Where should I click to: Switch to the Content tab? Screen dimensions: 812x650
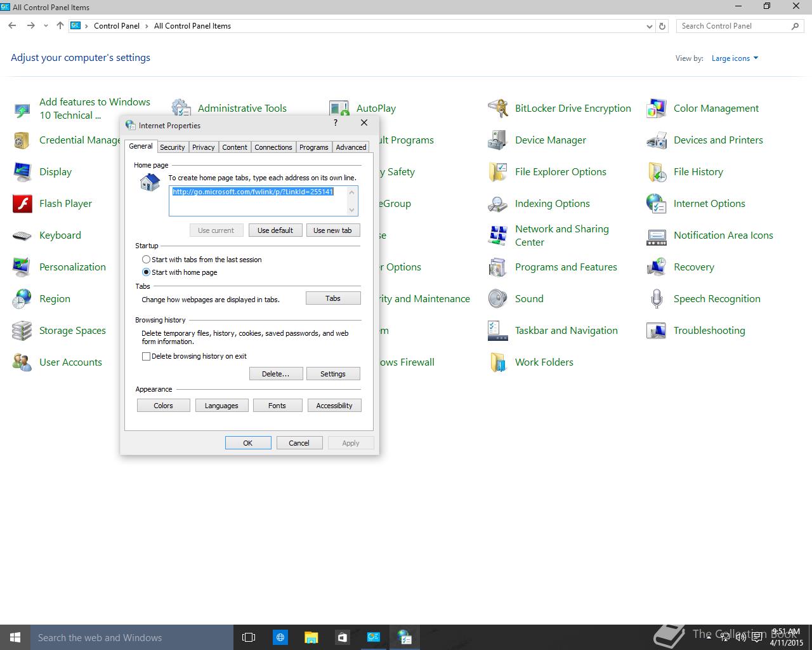click(235, 147)
